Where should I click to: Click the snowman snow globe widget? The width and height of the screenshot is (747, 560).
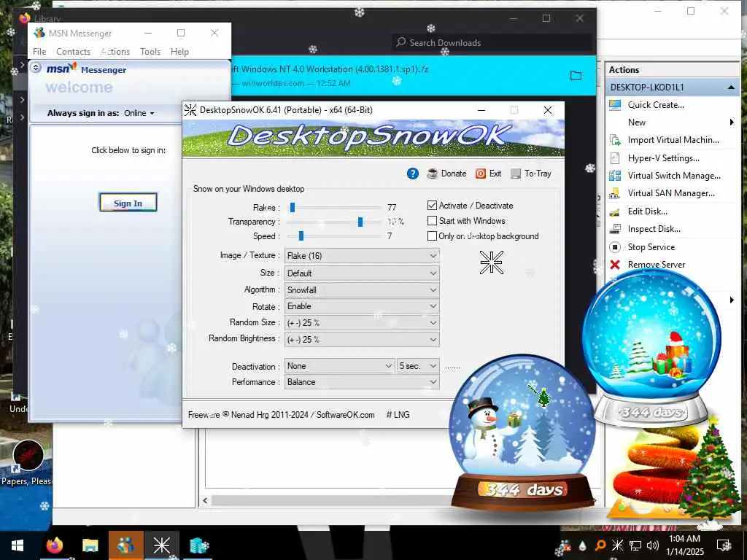[523, 433]
